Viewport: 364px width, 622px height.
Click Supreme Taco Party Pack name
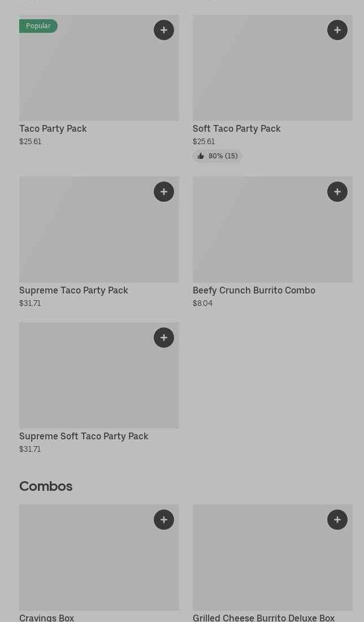73,291
